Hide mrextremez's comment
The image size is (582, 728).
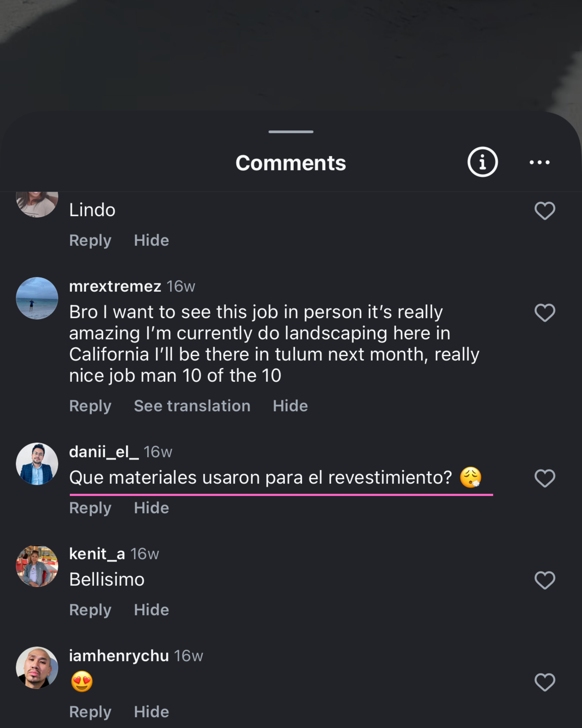[x=290, y=406]
